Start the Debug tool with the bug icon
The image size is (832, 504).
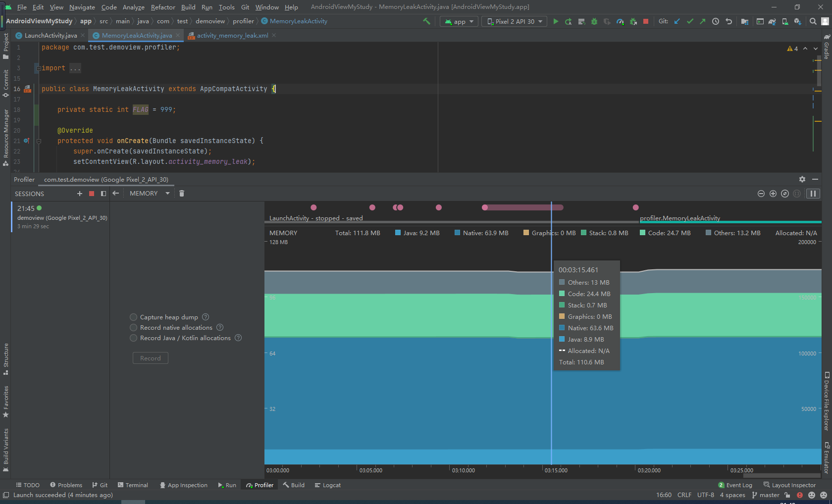tap(593, 21)
